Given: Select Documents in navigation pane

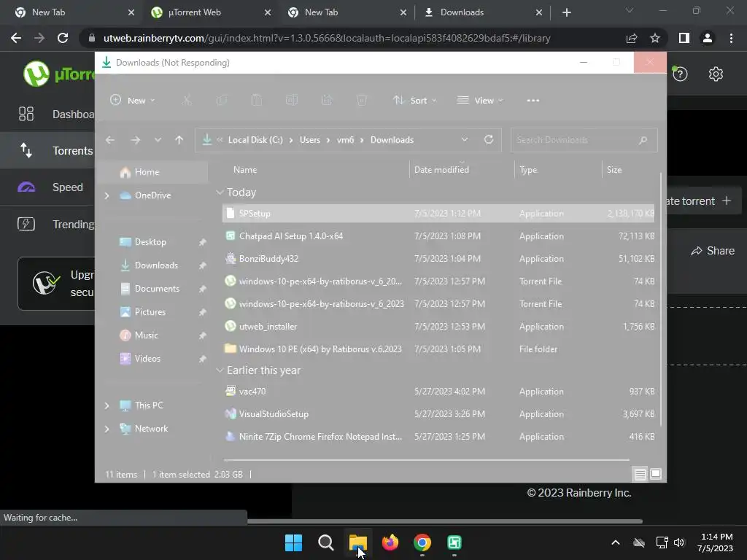Looking at the screenshot, I should (x=158, y=289).
